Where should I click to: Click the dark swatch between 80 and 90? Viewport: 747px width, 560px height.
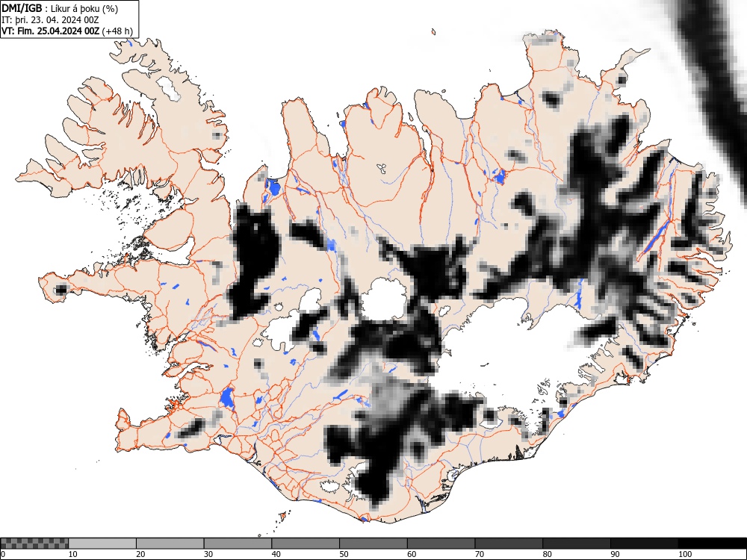click(577, 544)
